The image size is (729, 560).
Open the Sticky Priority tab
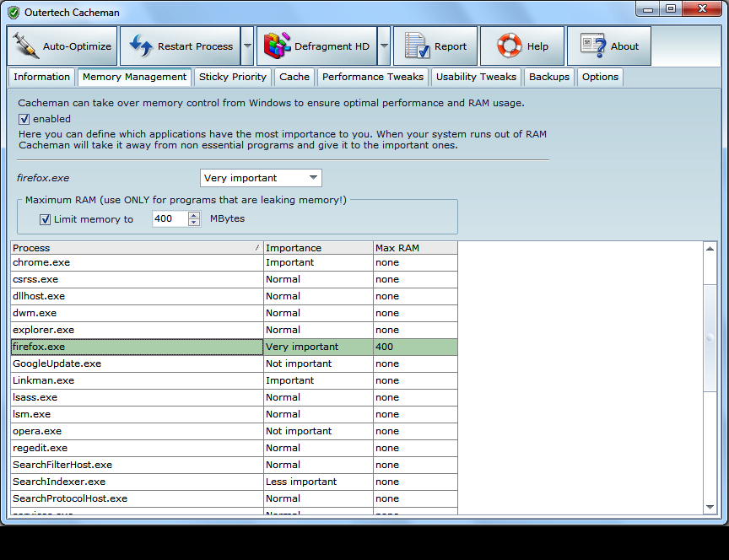(x=233, y=77)
